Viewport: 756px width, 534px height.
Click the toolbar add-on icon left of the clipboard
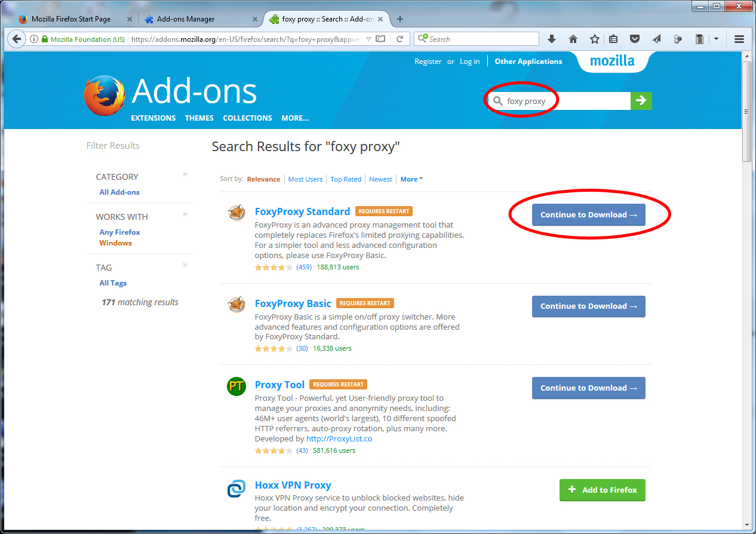[x=677, y=39]
